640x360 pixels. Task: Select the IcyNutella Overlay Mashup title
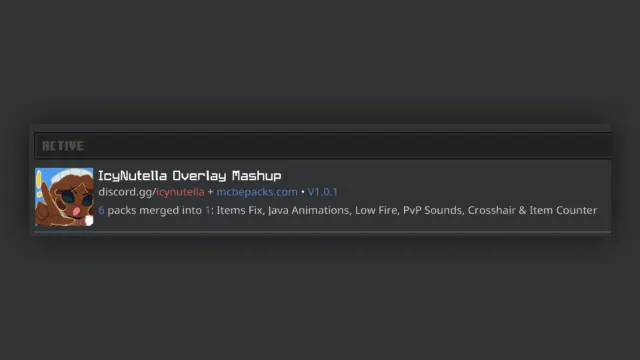click(x=190, y=176)
